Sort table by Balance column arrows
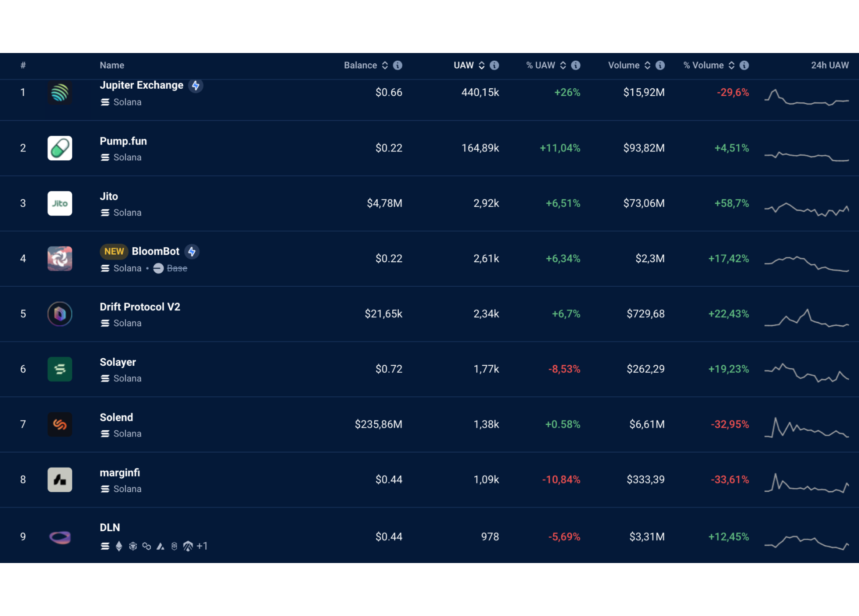Viewport: 859px width, 616px height. [x=385, y=65]
